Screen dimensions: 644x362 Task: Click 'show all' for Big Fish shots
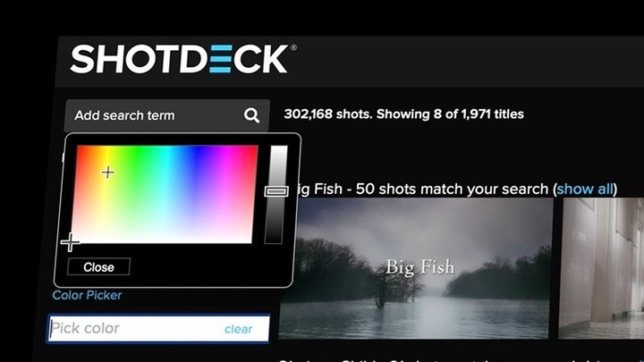tap(585, 189)
